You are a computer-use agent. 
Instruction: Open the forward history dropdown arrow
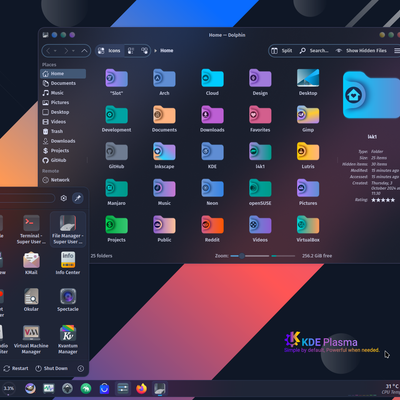[73, 51]
